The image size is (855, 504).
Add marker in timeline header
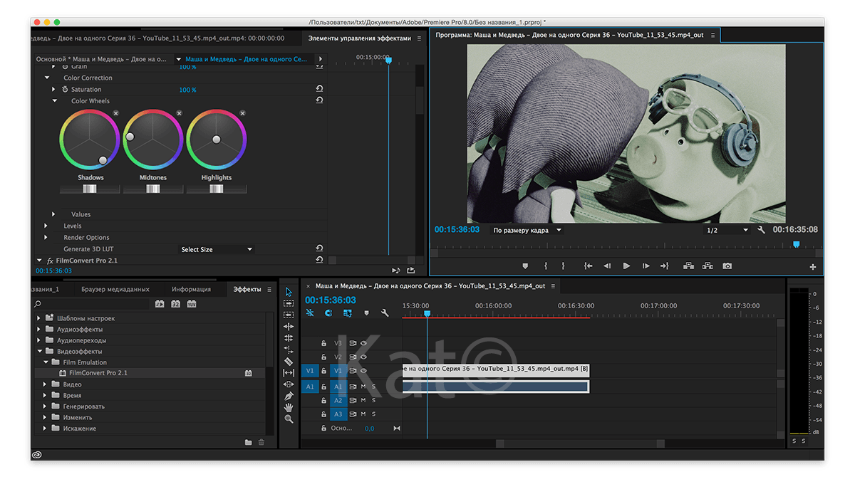click(x=366, y=313)
